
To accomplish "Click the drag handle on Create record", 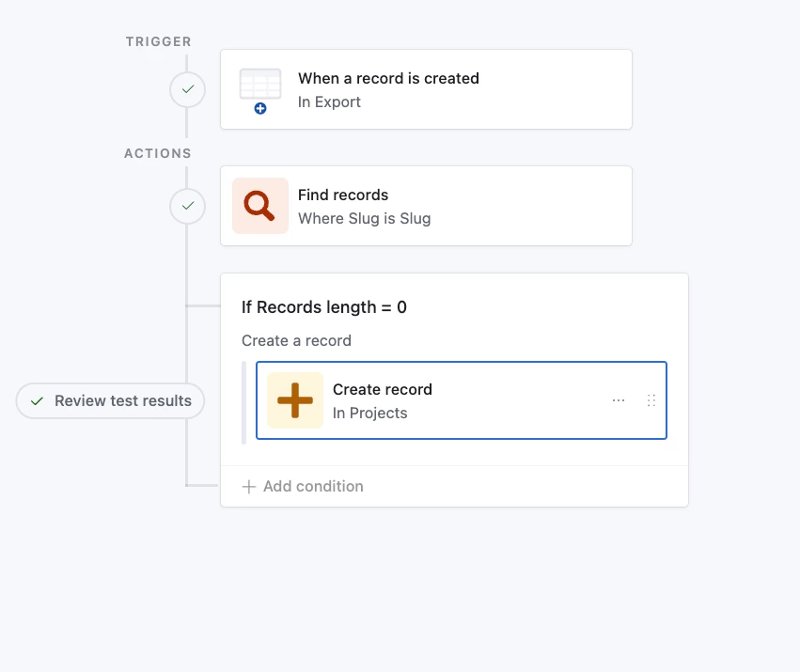I will tap(651, 400).
